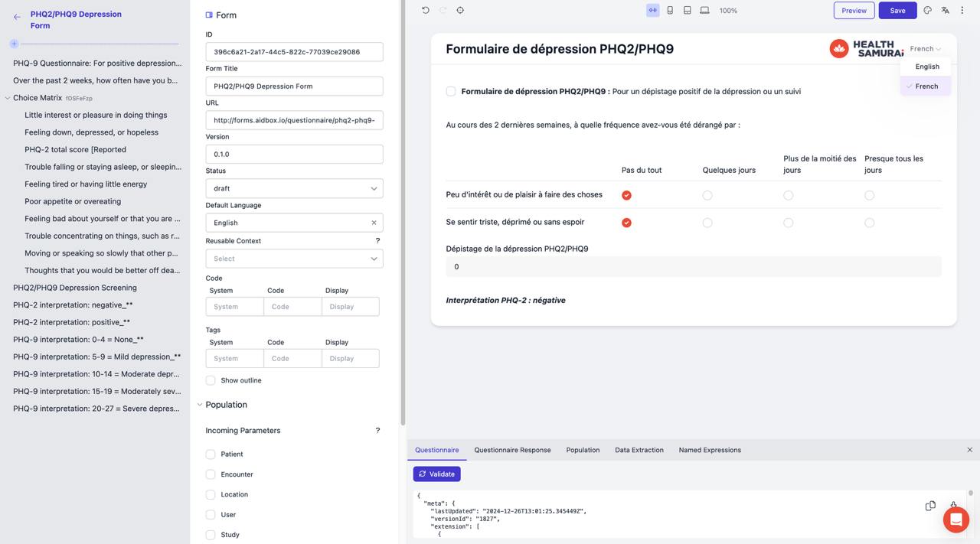The width and height of the screenshot is (980, 544).
Task: Switch to the Questionnaire Response tab
Action: [x=511, y=450]
